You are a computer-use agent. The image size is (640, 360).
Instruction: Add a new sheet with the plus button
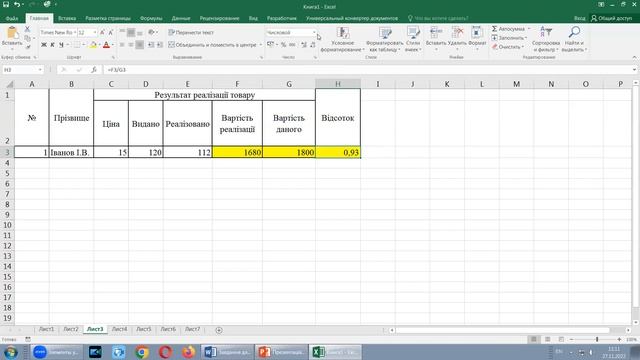[x=219, y=330]
